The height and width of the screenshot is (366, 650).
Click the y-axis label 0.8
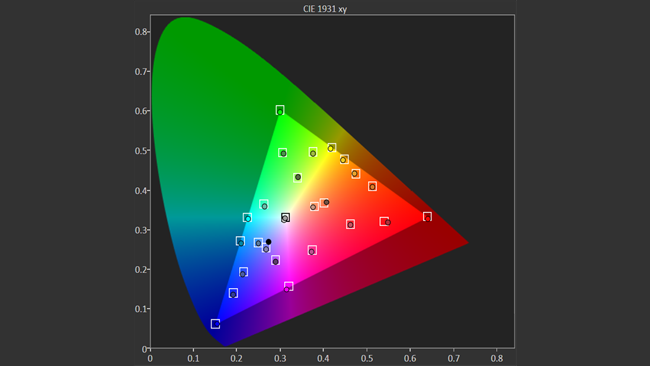[x=141, y=32]
